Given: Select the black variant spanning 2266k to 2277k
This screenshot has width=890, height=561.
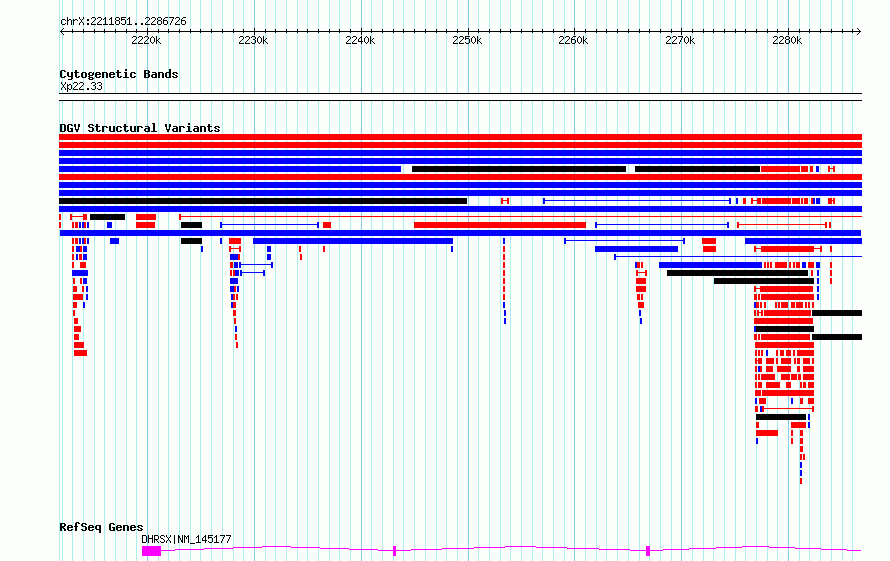Looking at the screenshot, I should click(x=698, y=169).
